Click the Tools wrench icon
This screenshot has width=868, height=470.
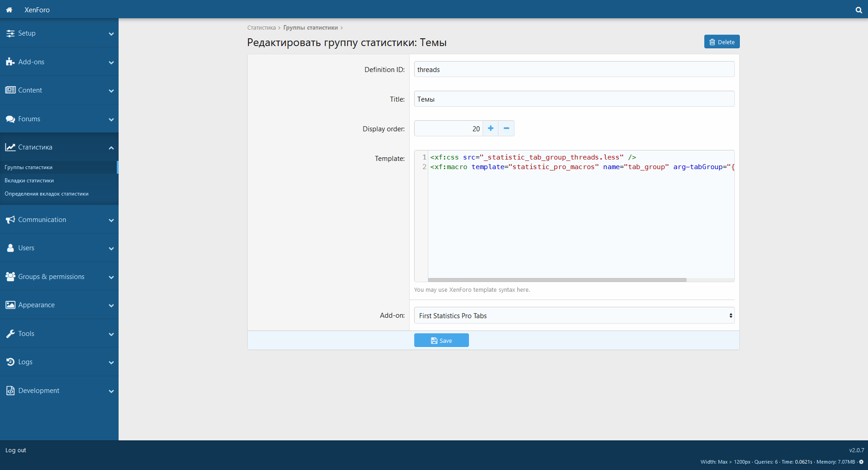coord(10,334)
